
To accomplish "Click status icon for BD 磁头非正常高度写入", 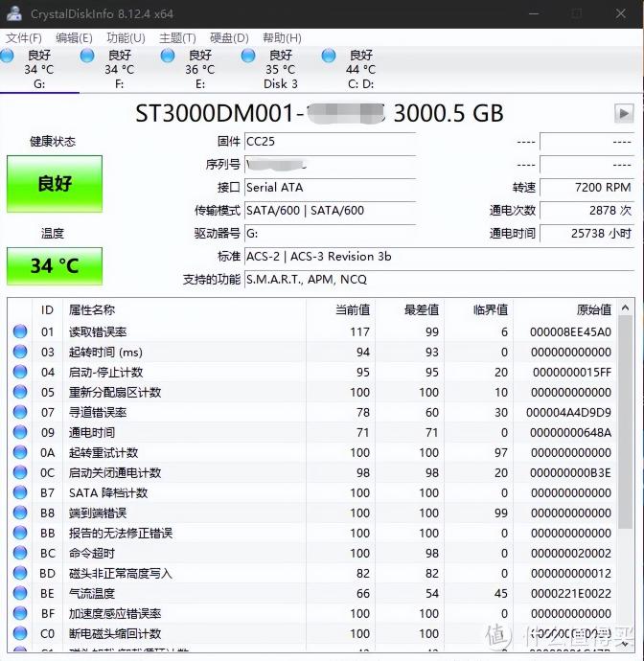I will (x=20, y=573).
